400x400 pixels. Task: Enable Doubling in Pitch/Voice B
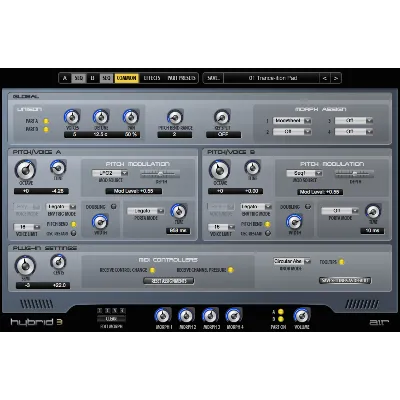[x=308, y=207]
